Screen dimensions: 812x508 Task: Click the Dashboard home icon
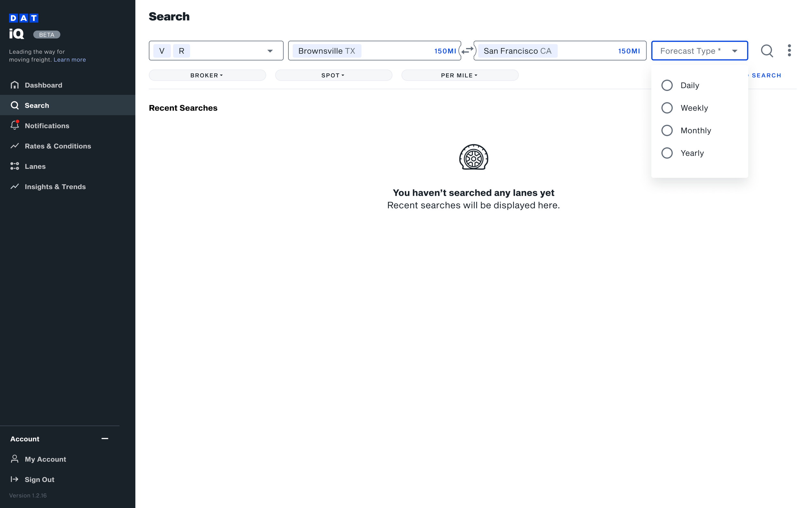(x=14, y=85)
